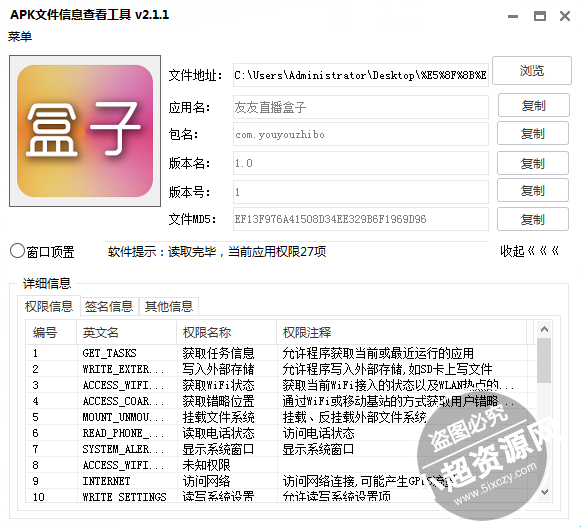582x528 pixels.
Task: Click the 浏览 browse button
Action: pos(532,70)
